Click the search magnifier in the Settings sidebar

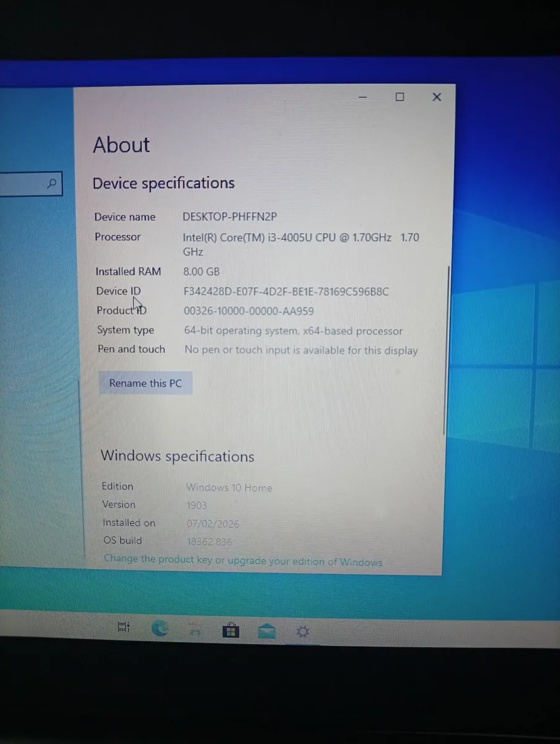coord(51,183)
